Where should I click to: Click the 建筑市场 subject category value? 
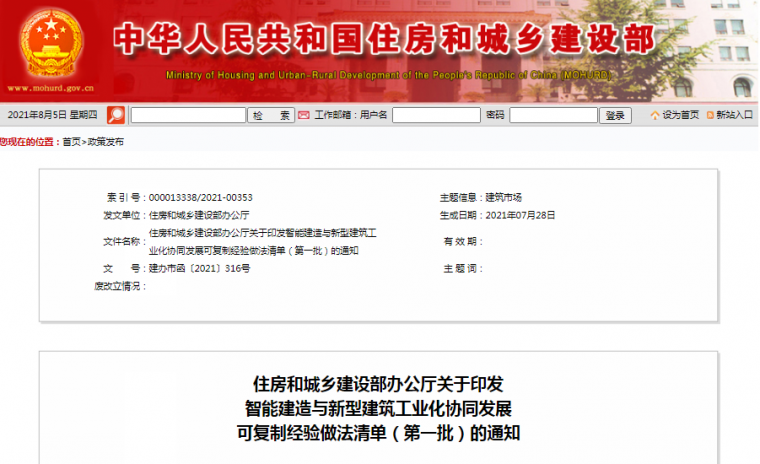click(503, 197)
